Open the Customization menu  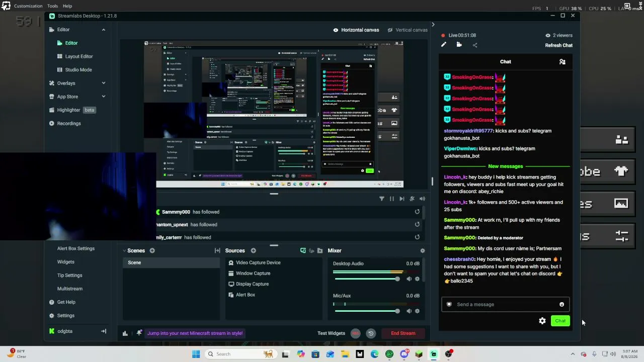pyautogui.click(x=28, y=6)
